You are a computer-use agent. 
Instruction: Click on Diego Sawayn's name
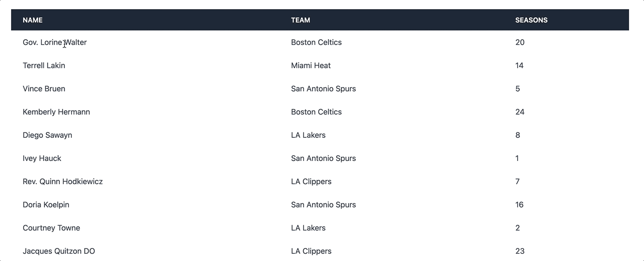click(x=47, y=135)
